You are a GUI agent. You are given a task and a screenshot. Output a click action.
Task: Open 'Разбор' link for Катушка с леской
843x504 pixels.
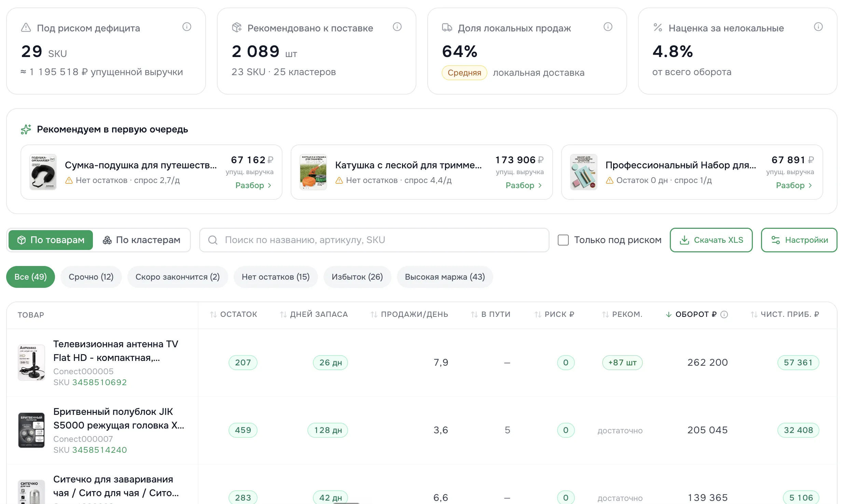[524, 185]
